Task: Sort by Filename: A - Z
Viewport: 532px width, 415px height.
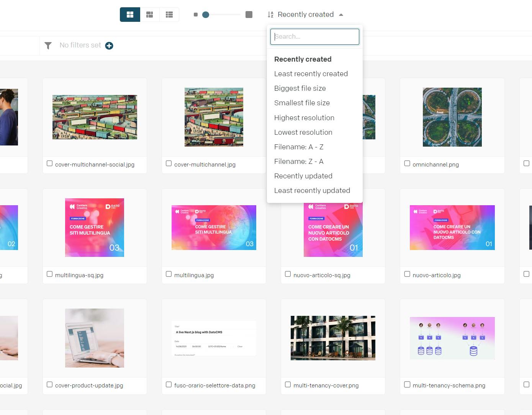Action: coord(299,147)
